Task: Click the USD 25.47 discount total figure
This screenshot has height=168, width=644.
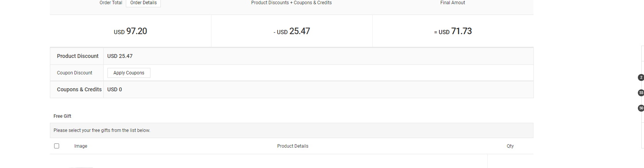Action: pyautogui.click(x=292, y=31)
